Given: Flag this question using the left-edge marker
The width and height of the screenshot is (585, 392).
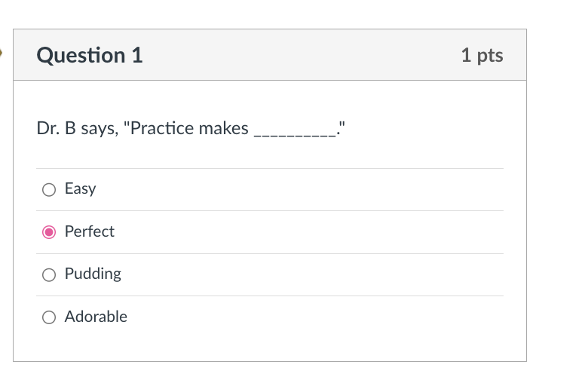Looking at the screenshot, I should [1, 53].
